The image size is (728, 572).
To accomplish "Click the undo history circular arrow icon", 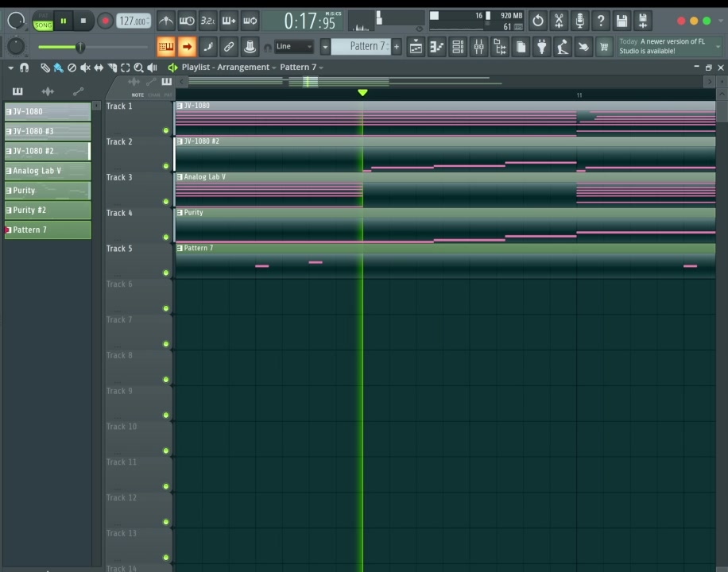I will pos(537,21).
